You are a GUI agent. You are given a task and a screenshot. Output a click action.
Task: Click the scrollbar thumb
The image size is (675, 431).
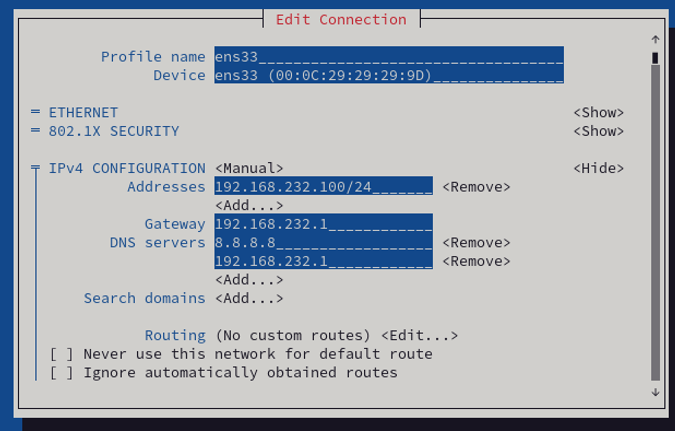655,58
